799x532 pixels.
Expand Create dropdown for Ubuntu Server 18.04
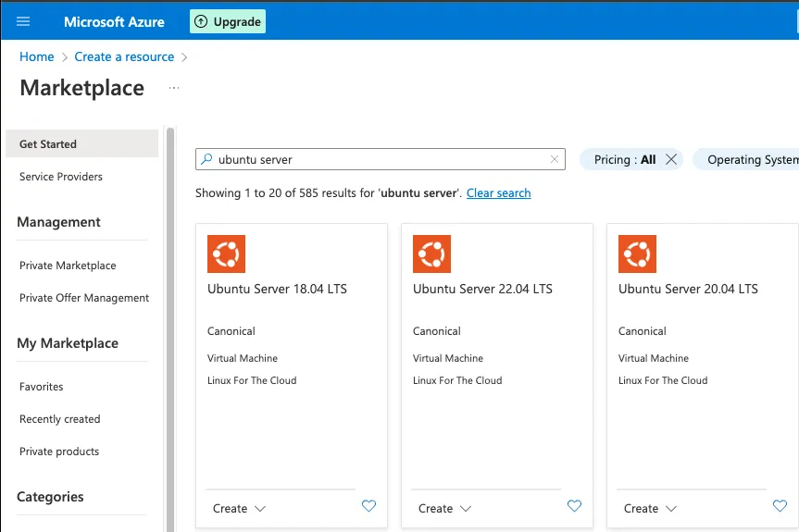pyautogui.click(x=259, y=508)
